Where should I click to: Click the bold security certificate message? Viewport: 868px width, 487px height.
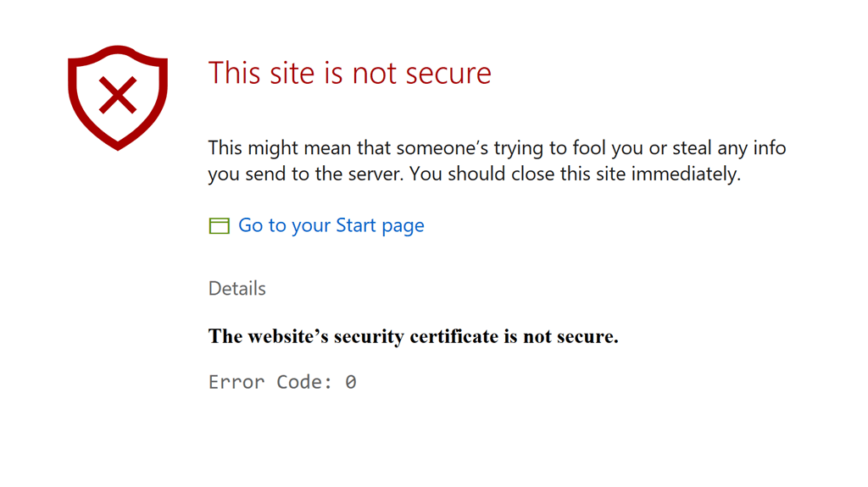coord(413,336)
